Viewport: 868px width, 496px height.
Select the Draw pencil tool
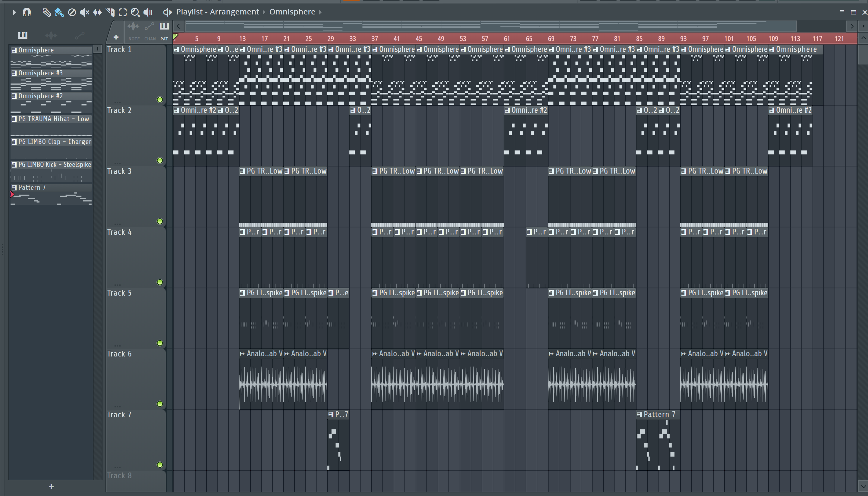click(46, 12)
